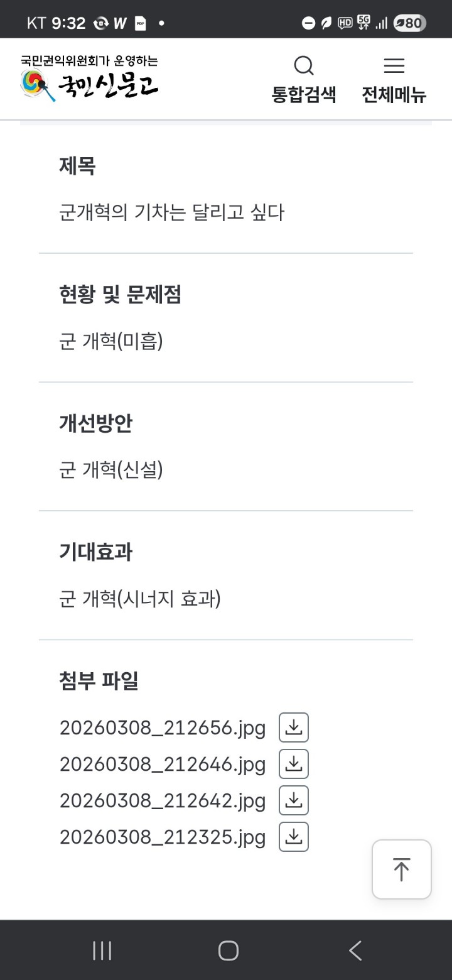This screenshot has height=980, width=452.
Task: Tap the 개선방안 text 군 개혁(신설)
Action: 111,469
